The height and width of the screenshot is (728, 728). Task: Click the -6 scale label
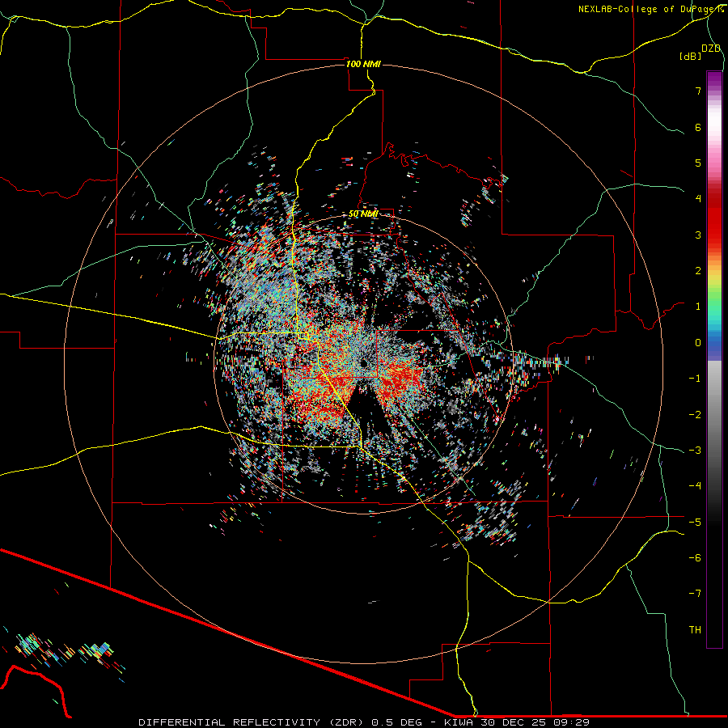pyautogui.click(x=695, y=558)
